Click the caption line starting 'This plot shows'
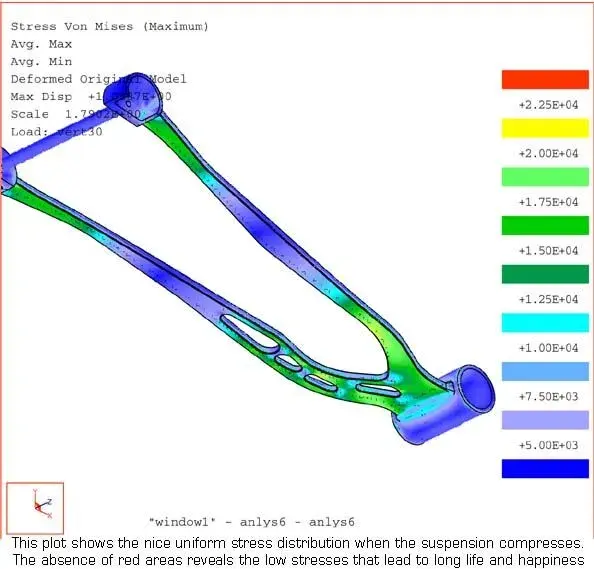594x569 pixels. pos(297,543)
